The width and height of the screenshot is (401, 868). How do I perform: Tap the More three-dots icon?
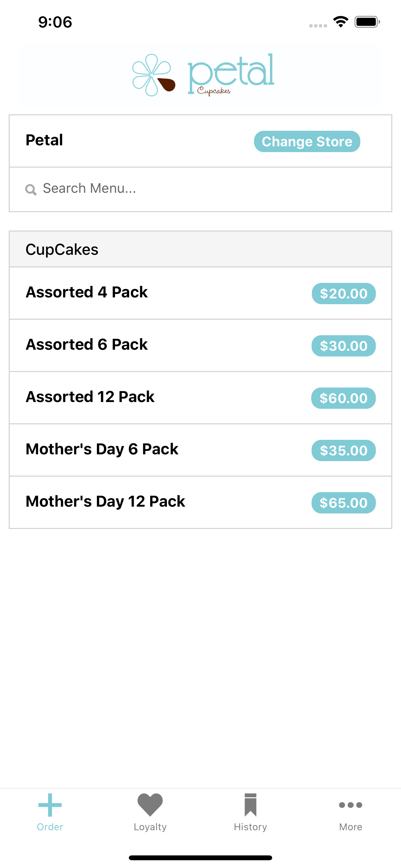[x=350, y=805]
